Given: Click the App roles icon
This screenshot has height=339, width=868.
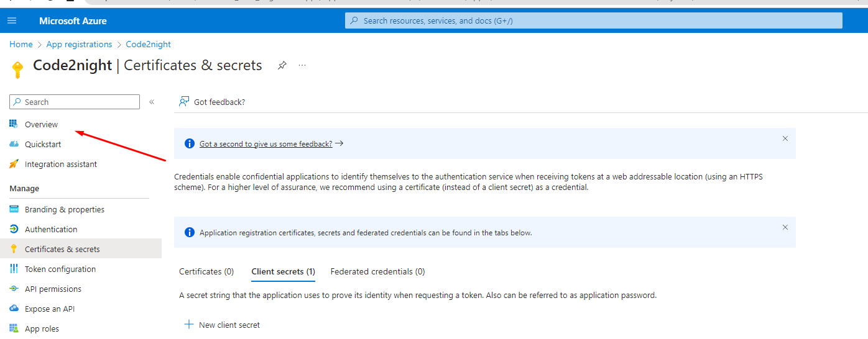Looking at the screenshot, I should click(x=14, y=328).
